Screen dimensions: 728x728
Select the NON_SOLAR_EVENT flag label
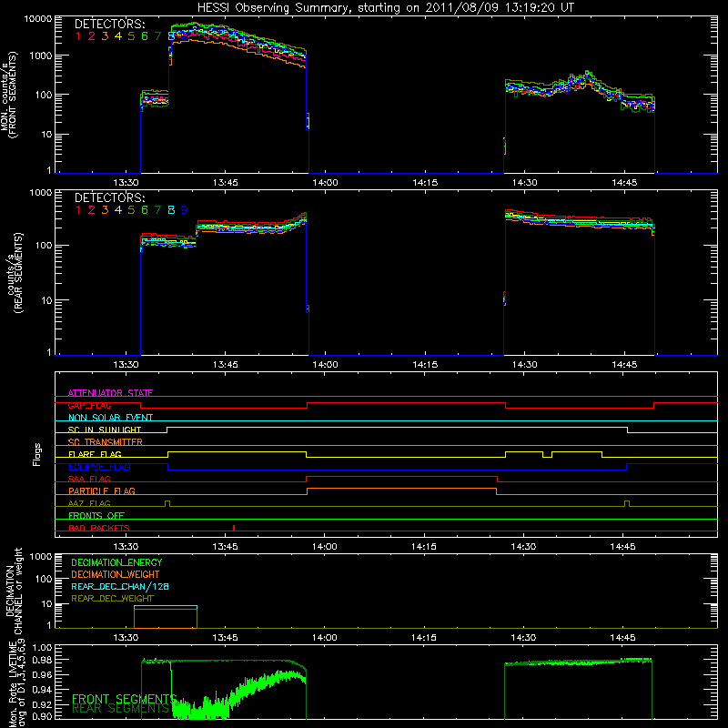[x=110, y=418]
